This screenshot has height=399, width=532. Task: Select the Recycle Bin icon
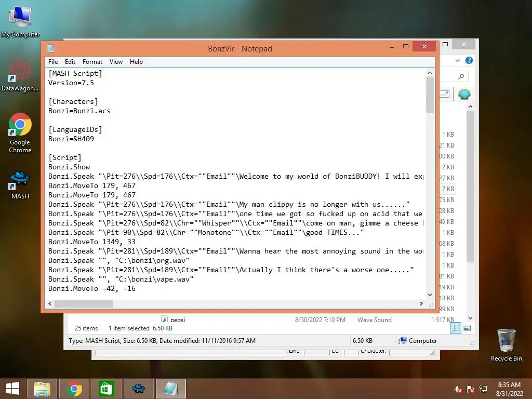point(506,345)
